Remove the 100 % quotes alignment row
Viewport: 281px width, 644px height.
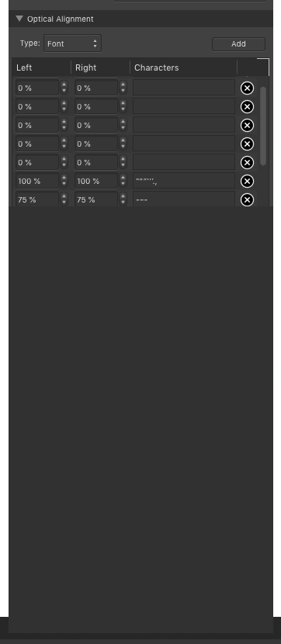[247, 181]
